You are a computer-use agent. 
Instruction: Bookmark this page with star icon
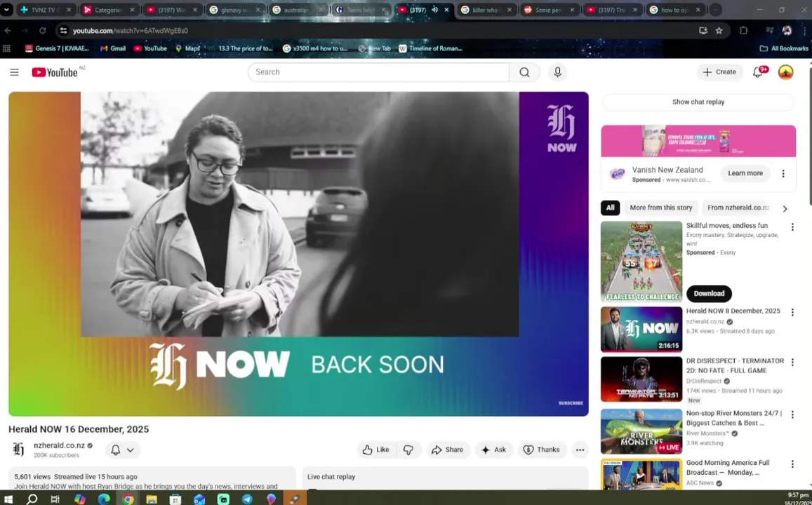(x=719, y=31)
